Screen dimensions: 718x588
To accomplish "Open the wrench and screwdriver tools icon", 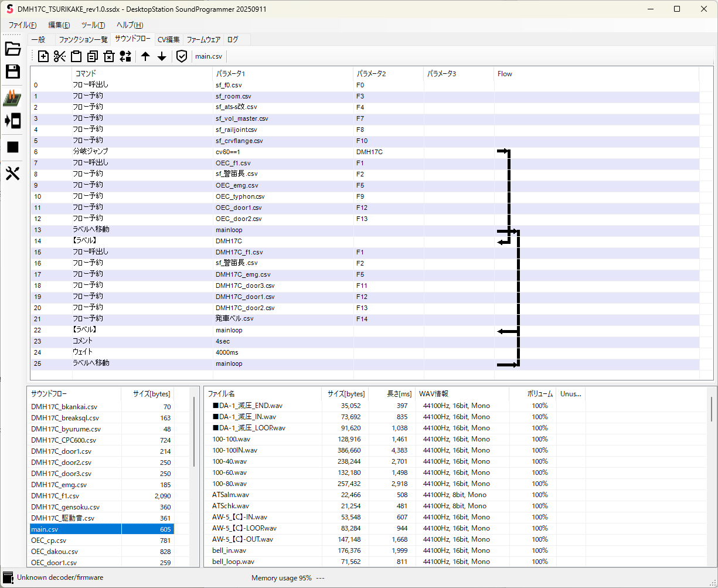I will (13, 174).
